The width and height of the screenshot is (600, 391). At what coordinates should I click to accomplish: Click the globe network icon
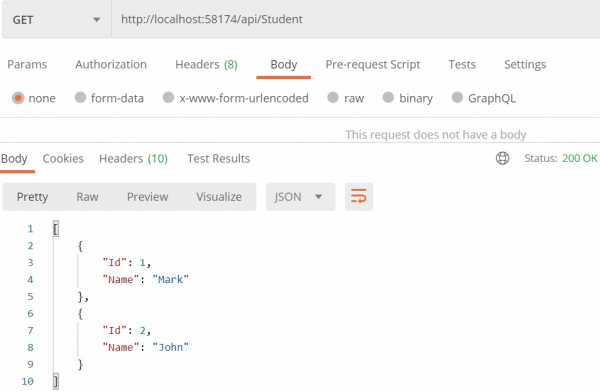502,158
